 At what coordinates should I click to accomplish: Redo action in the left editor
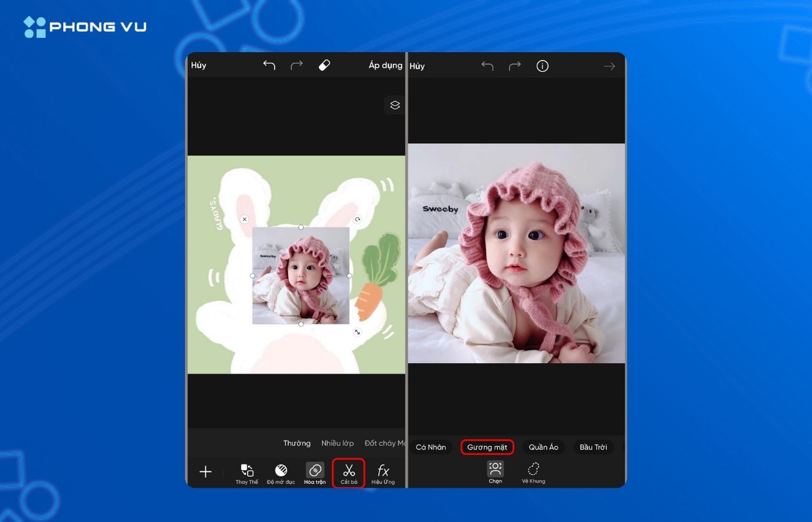[x=296, y=65]
